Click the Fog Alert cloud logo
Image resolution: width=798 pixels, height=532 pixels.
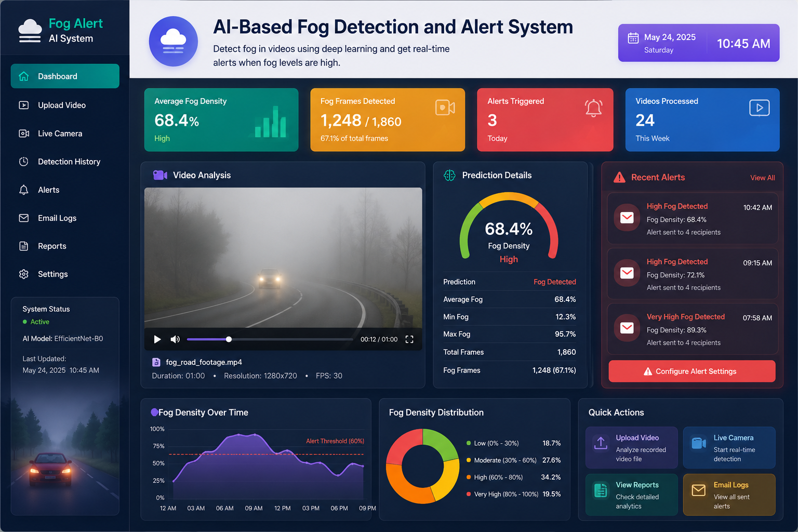point(30,31)
